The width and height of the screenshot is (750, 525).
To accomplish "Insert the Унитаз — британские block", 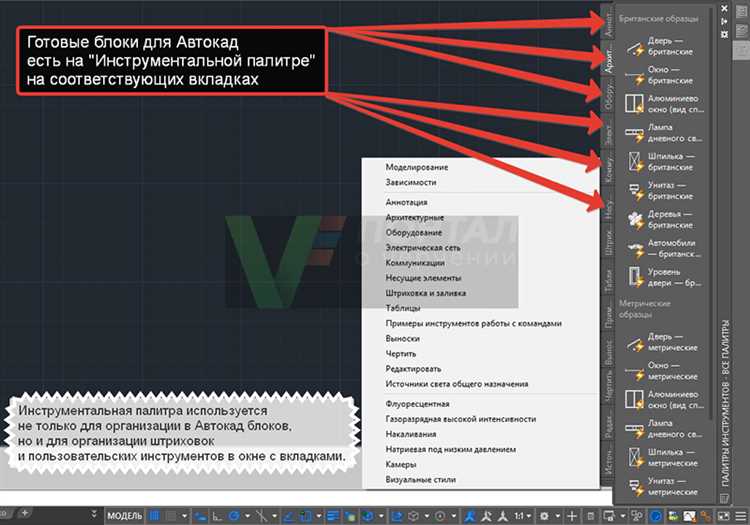I will [x=663, y=190].
